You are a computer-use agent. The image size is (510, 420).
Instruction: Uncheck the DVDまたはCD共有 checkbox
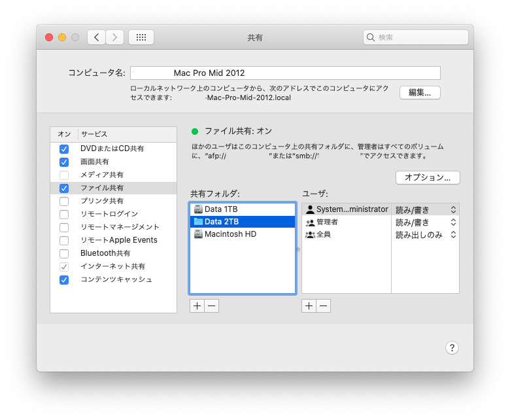(64, 149)
